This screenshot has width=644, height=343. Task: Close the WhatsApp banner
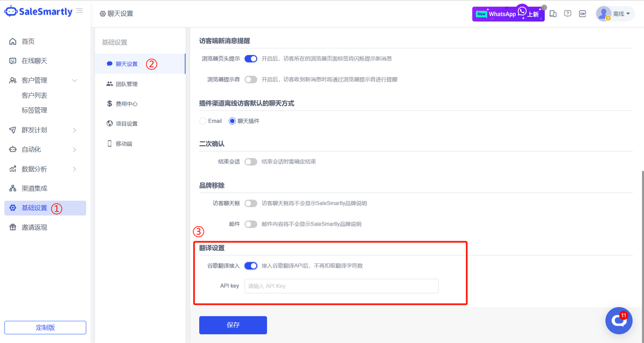(544, 7)
